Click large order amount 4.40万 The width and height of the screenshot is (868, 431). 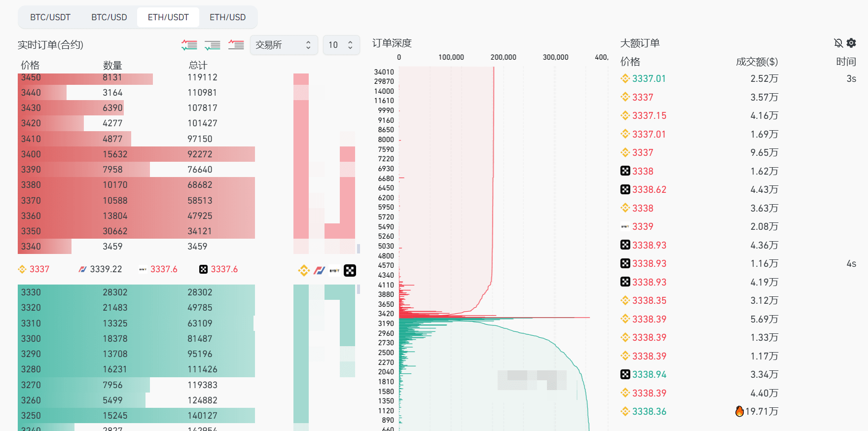click(x=764, y=393)
